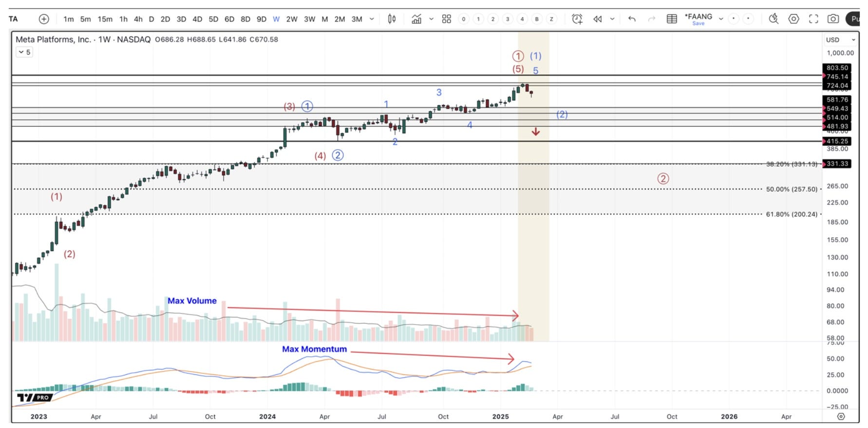The height and width of the screenshot is (428, 868).
Task: Click the 50.00% (257.50) Fibonacci label
Action: (x=792, y=189)
